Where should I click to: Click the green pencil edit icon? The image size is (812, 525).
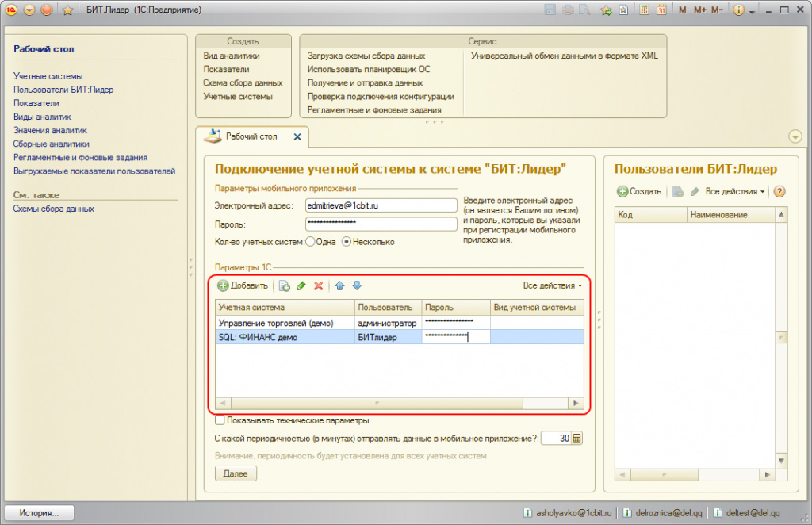[301, 285]
